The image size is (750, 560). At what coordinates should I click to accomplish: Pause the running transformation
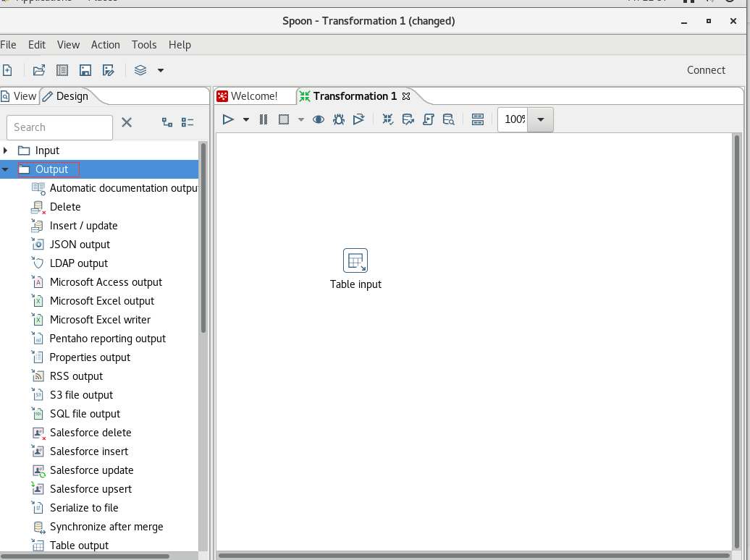pyautogui.click(x=263, y=119)
